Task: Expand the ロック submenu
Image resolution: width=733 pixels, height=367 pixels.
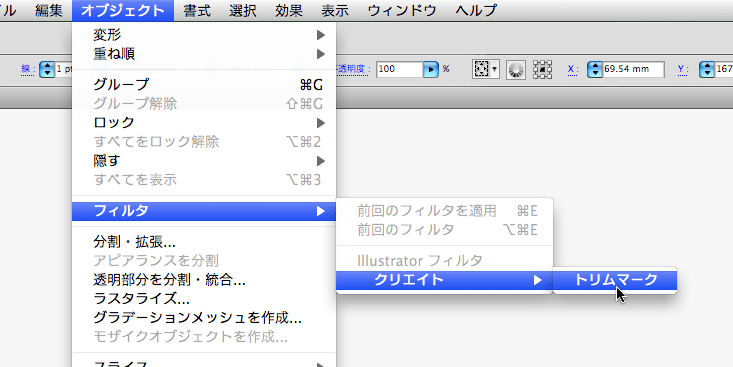Action: point(204,122)
